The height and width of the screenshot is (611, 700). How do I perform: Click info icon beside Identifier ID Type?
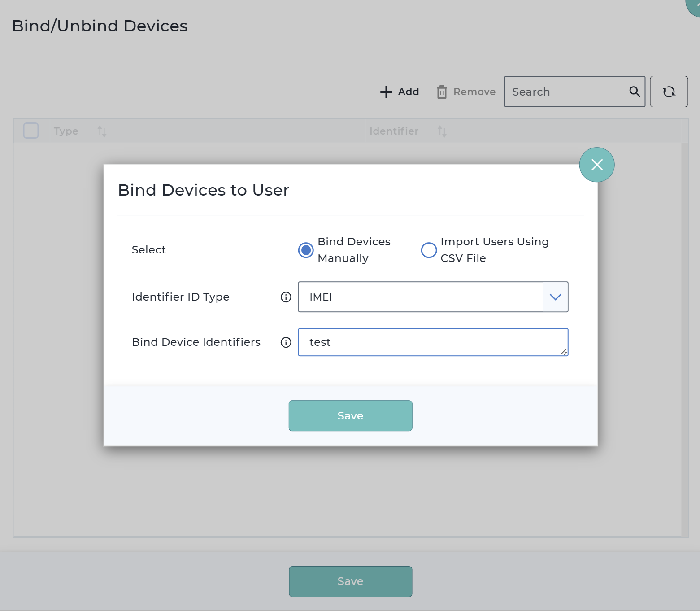(x=286, y=297)
